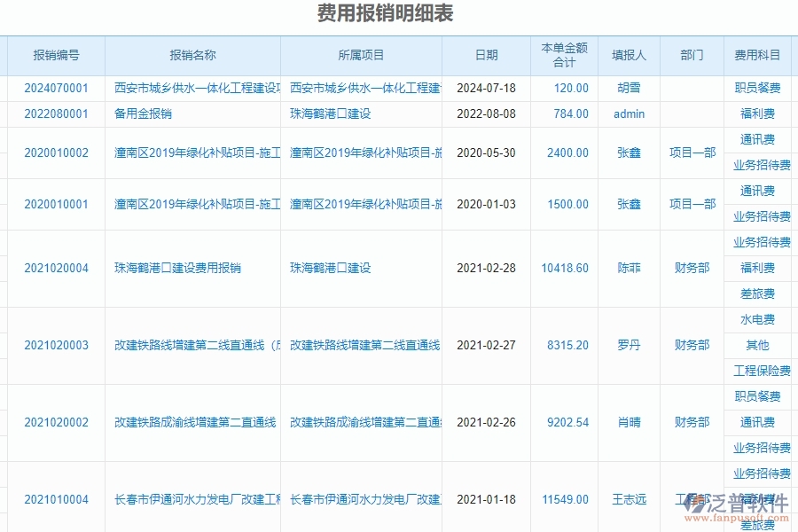Select filler 张鑫
This screenshot has height=532, width=798.
(x=629, y=153)
